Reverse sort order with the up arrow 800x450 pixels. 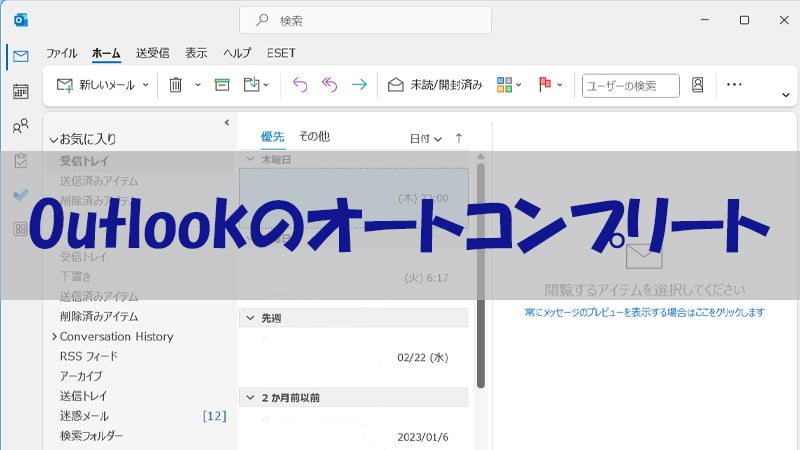459,138
